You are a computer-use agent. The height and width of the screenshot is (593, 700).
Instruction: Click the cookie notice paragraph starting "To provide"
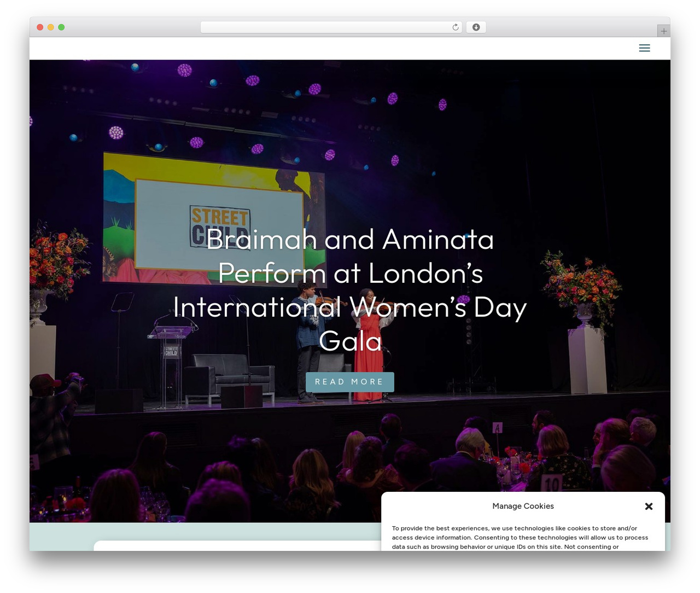520,537
